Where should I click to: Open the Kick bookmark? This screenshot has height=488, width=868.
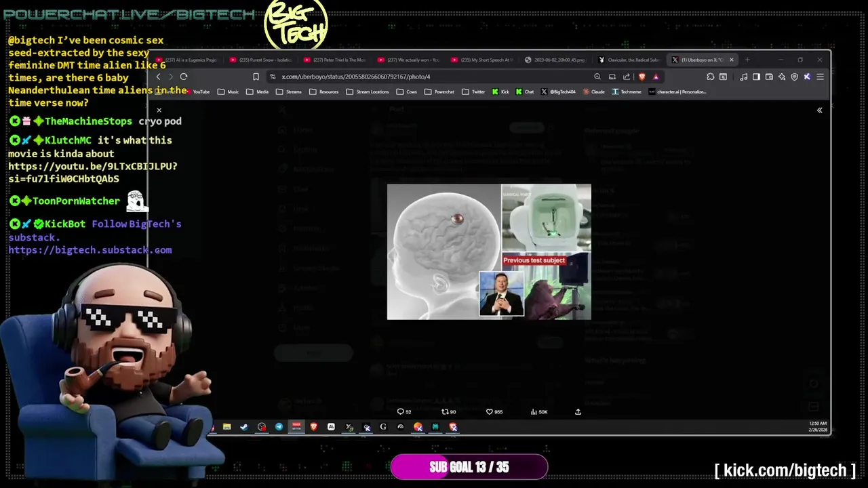click(500, 91)
